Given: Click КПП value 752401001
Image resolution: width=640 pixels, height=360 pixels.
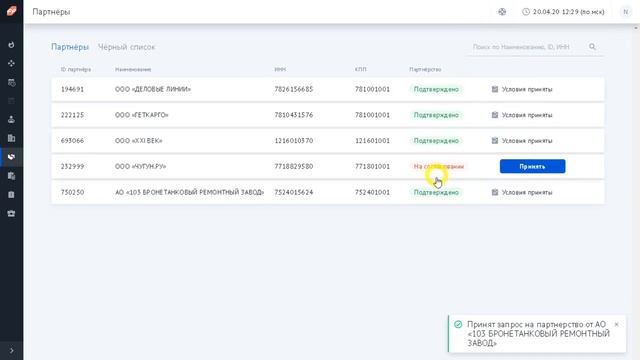Looking at the screenshot, I should point(372,192).
